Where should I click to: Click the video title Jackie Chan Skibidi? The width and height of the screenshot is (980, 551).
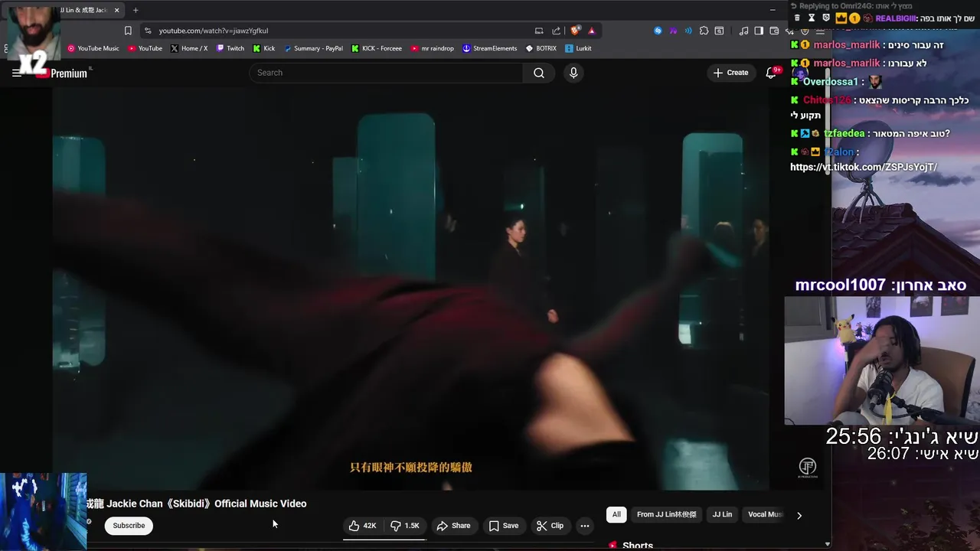click(x=196, y=504)
